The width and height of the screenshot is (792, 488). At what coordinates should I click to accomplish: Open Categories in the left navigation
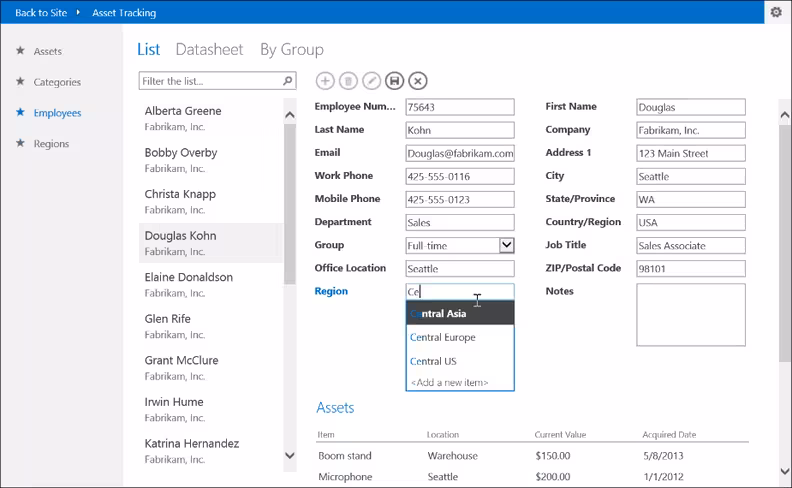57,82
